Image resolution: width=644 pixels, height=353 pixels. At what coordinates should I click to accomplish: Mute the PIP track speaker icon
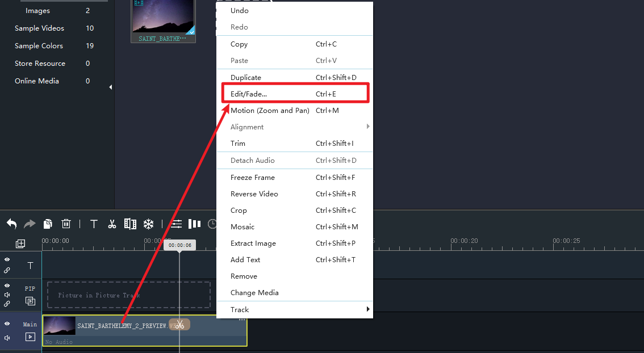[7, 295]
